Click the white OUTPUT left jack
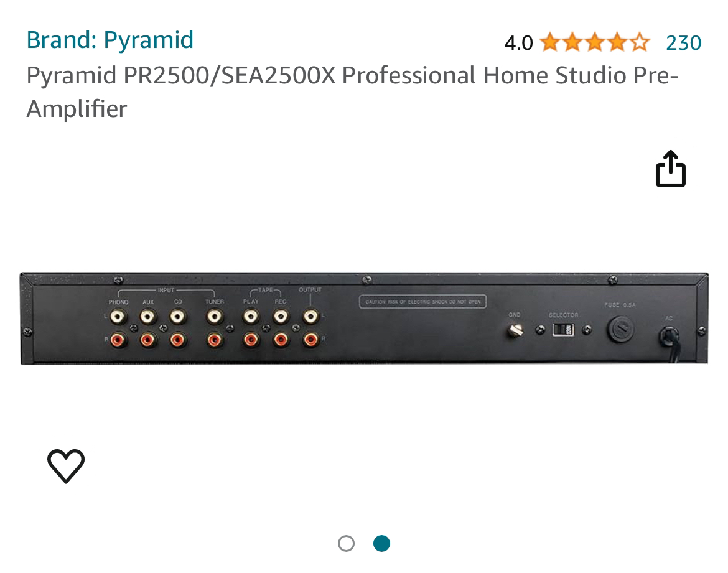Screen dimensions: 728x573 point(310,317)
